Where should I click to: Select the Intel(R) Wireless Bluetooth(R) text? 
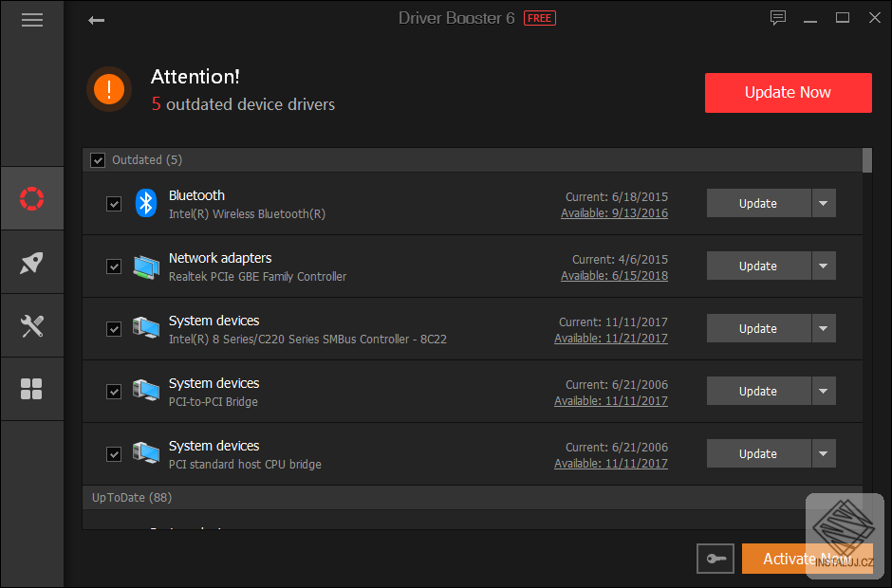pyautogui.click(x=247, y=214)
